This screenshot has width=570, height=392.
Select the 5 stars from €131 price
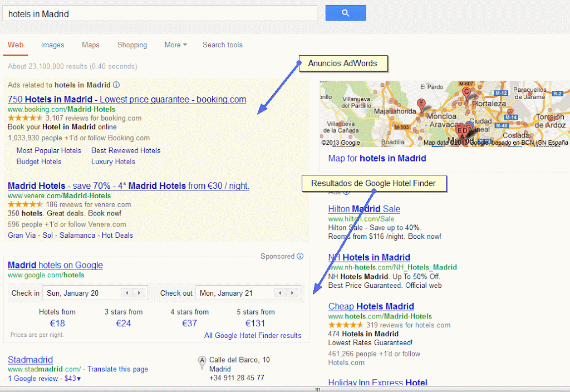coord(255,324)
